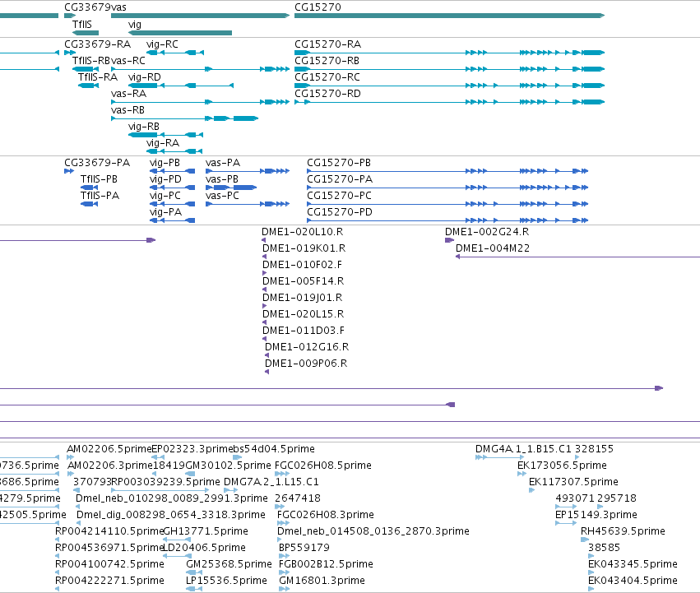
Task: Select clone end DME1-002G24.R
Action: [487, 232]
